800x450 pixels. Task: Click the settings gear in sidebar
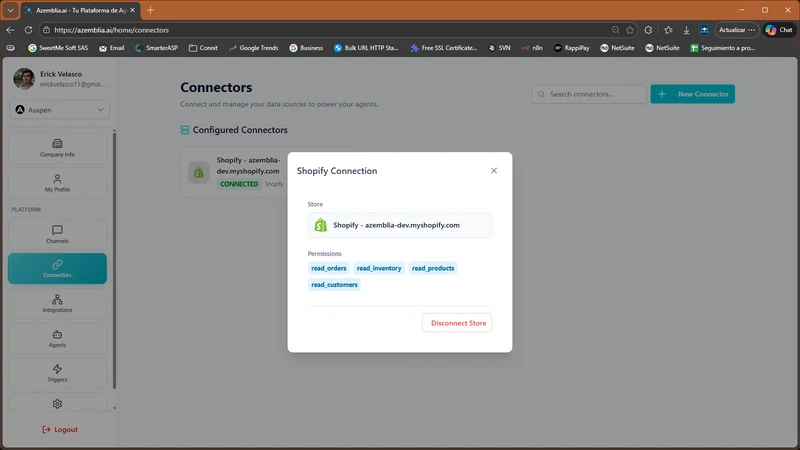click(x=57, y=404)
